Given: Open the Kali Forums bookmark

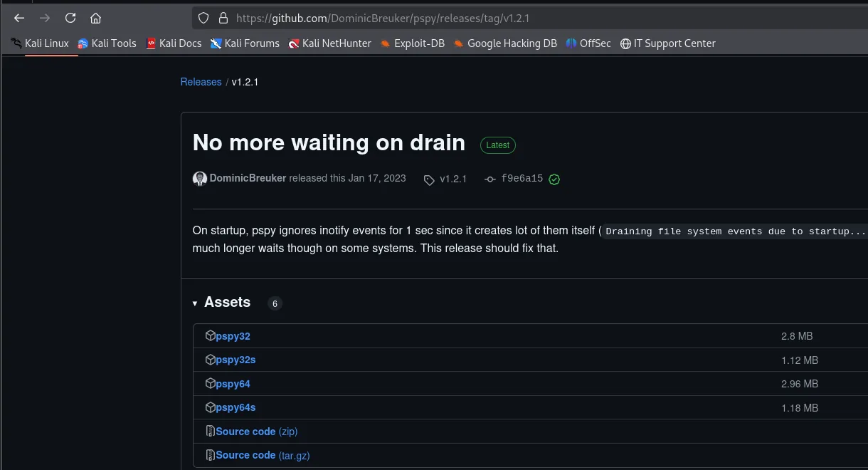Looking at the screenshot, I should pos(245,43).
